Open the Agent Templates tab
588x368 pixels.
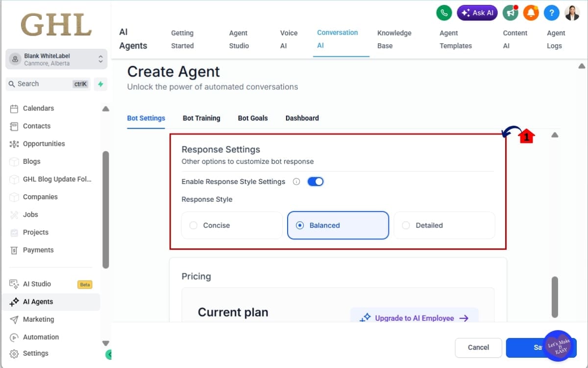[456, 39]
